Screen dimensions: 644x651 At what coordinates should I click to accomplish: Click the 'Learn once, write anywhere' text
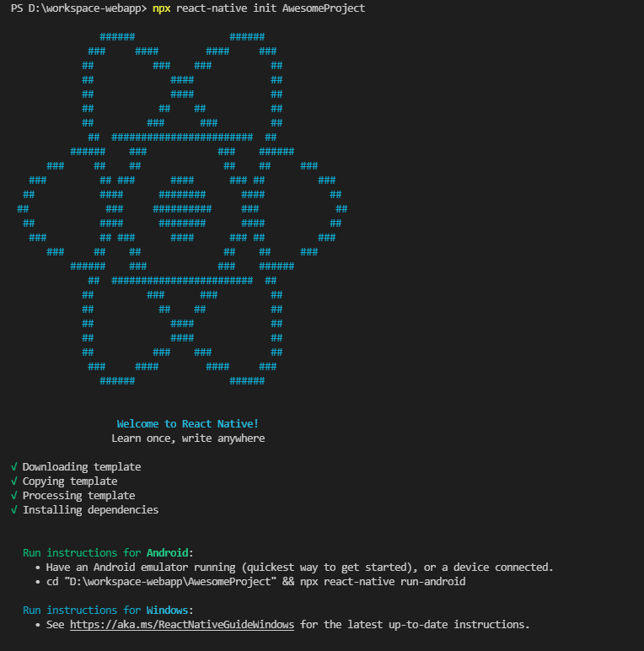coord(188,438)
